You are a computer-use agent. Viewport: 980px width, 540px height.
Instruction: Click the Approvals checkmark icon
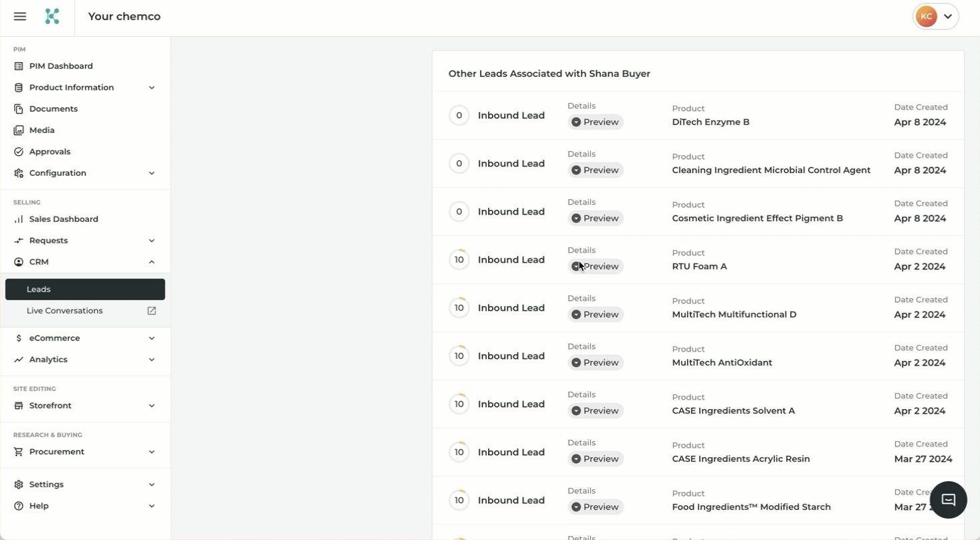pos(19,152)
